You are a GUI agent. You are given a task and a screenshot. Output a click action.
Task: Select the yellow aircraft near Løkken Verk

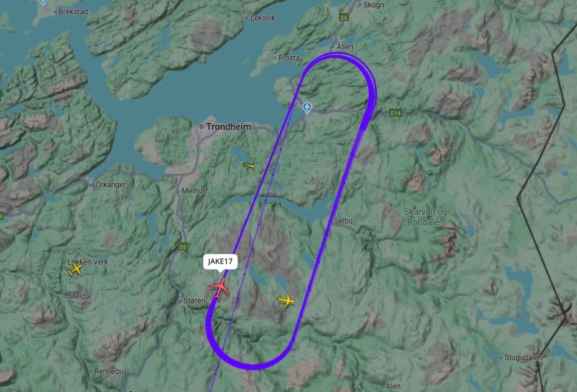pyautogui.click(x=76, y=270)
